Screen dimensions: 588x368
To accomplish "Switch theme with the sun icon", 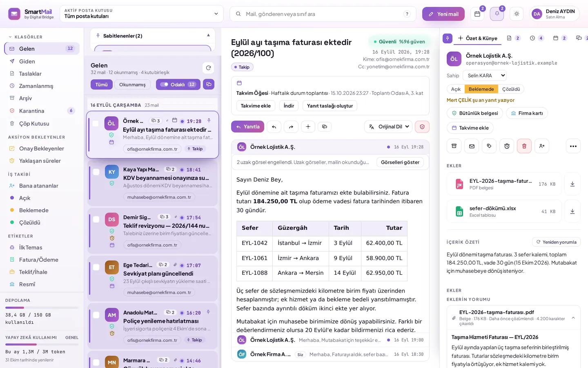I will (x=517, y=14).
